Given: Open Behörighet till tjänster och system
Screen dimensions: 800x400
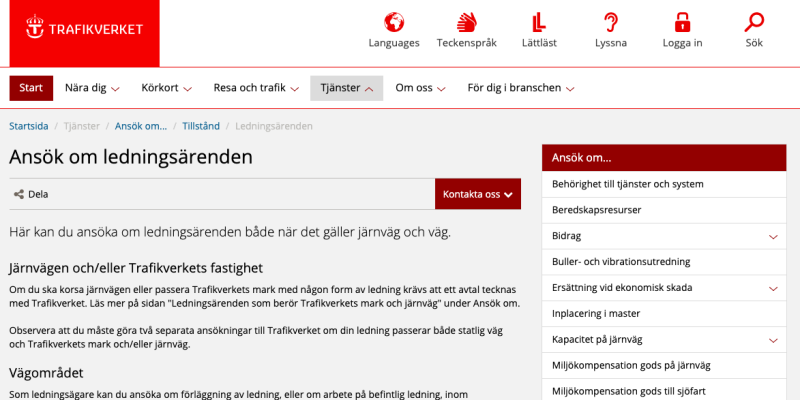Looking at the screenshot, I should coord(664,184).
